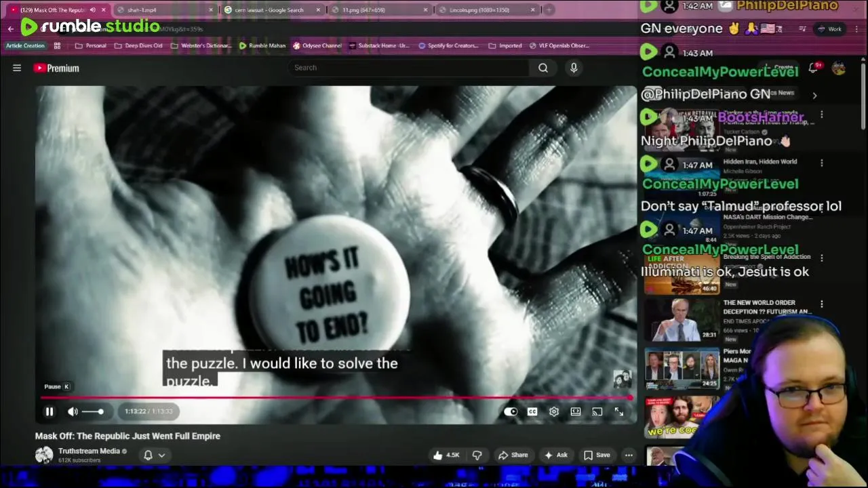
Task: Switch to the shah-1.mp4 tab
Action: coord(142,10)
